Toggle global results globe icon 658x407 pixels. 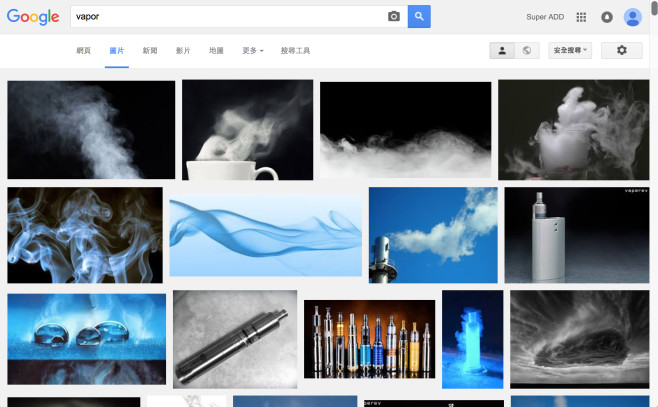[x=527, y=50]
